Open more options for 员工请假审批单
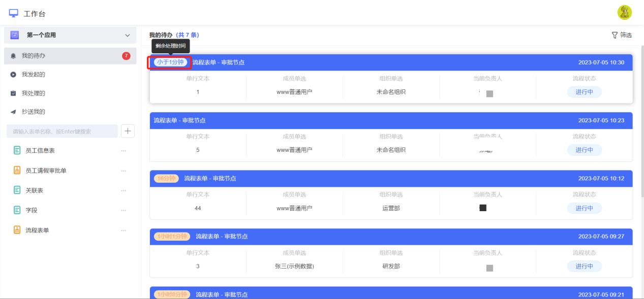Image resolution: width=644 pixels, height=299 pixels. coord(124,171)
